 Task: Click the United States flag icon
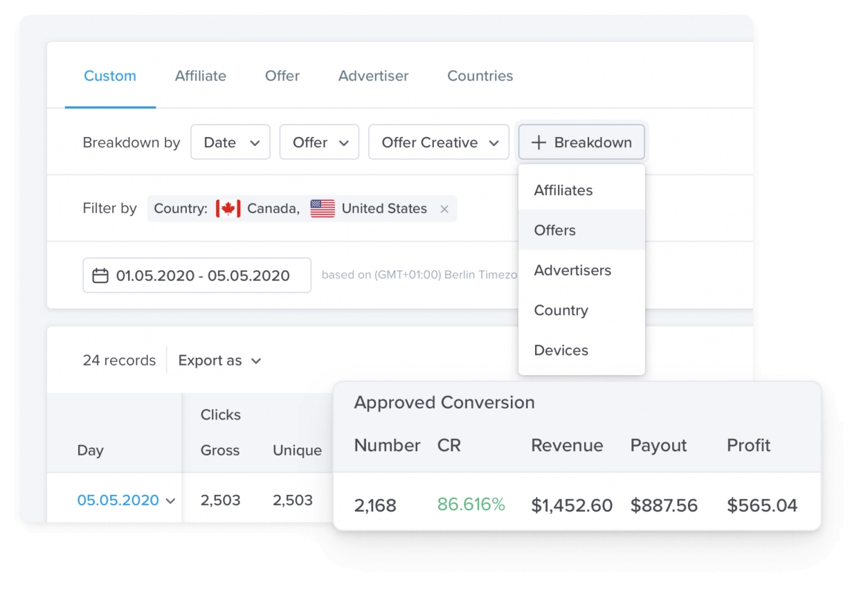[x=323, y=208]
